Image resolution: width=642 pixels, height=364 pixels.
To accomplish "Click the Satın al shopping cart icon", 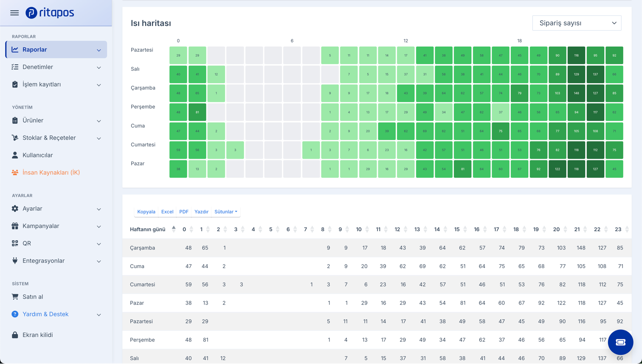I will pyautogui.click(x=15, y=297).
